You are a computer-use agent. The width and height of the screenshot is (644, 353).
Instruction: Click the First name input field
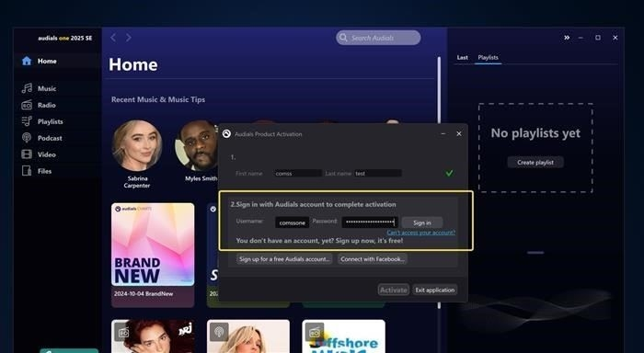point(298,173)
